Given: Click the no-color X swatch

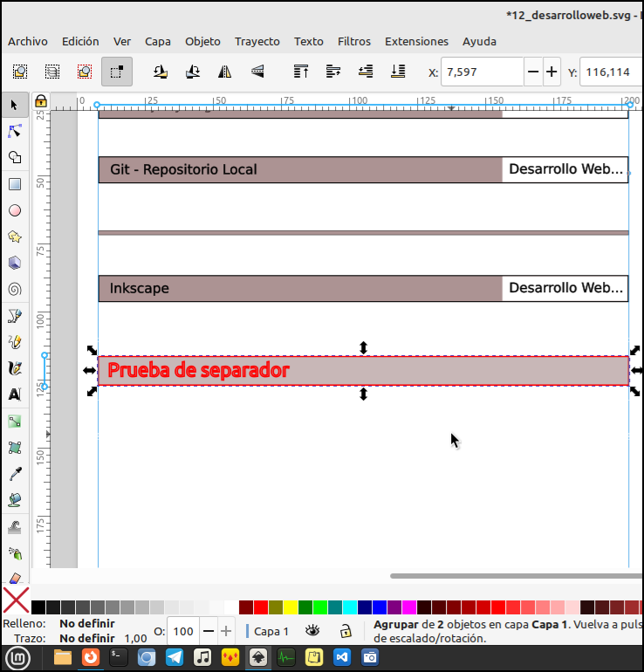Looking at the screenshot, I should point(17,600).
